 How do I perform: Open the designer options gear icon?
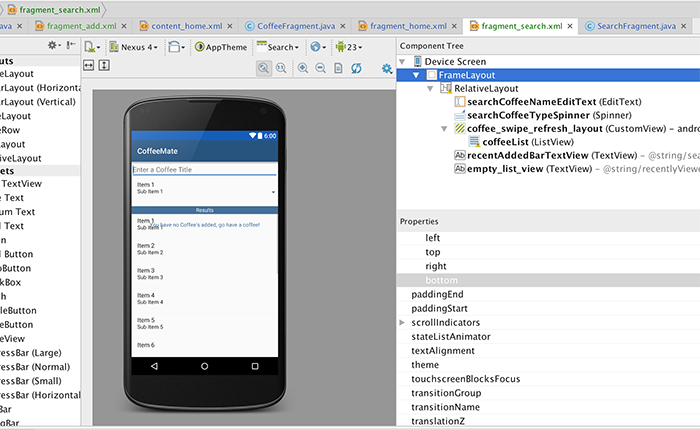[x=387, y=68]
